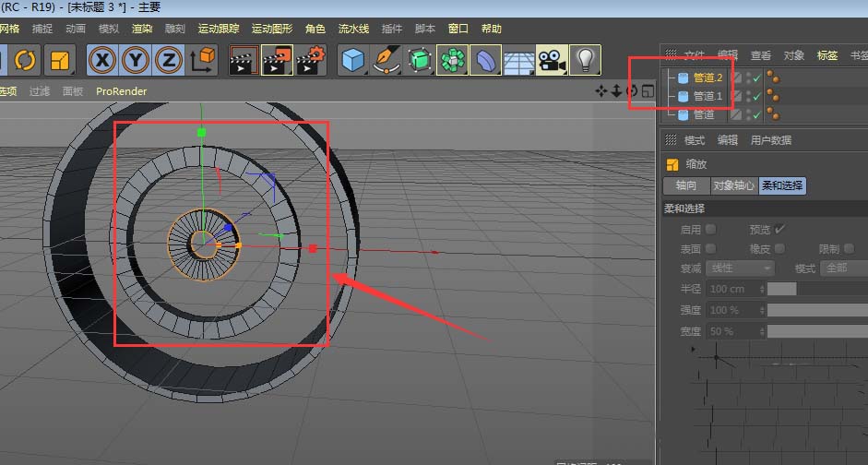
Task: Open the 用户数据 menu
Action: pyautogui.click(x=771, y=140)
